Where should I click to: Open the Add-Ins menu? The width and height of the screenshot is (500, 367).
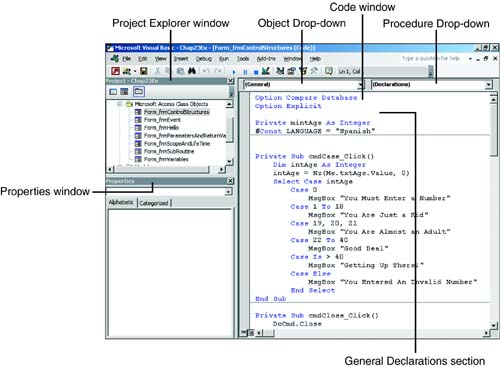coord(266,59)
